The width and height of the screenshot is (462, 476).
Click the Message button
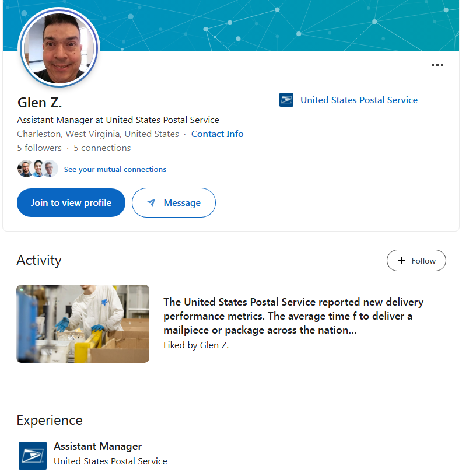pos(174,203)
